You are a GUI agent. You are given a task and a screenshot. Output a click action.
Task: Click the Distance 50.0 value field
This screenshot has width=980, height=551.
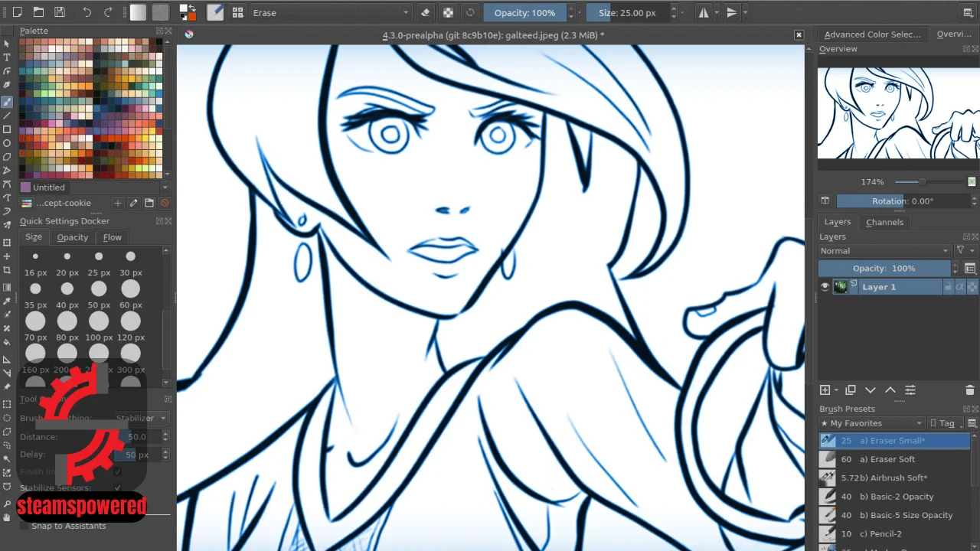coord(138,436)
